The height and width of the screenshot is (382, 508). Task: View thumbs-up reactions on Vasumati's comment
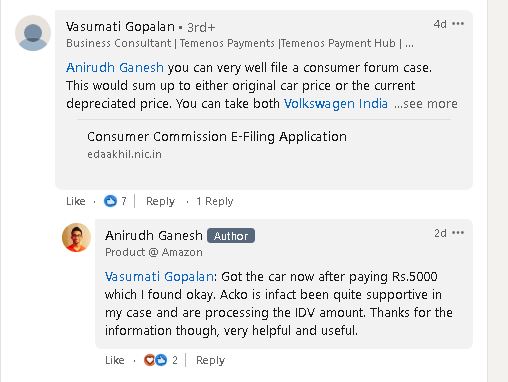[x=115, y=201]
